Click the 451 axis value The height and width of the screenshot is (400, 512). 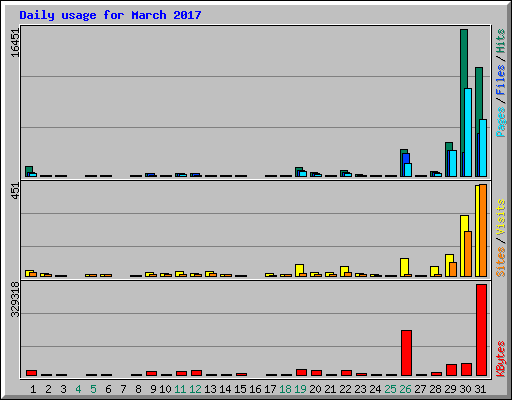click(x=15, y=191)
